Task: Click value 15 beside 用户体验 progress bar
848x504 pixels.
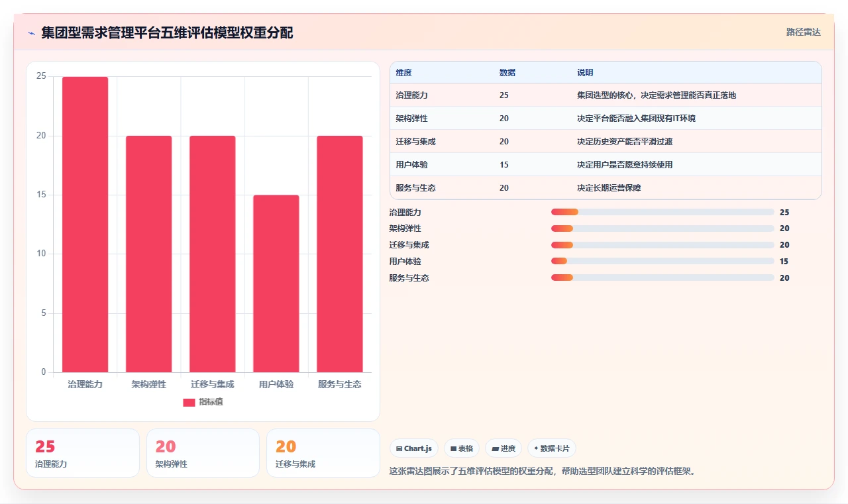Action: pos(784,262)
